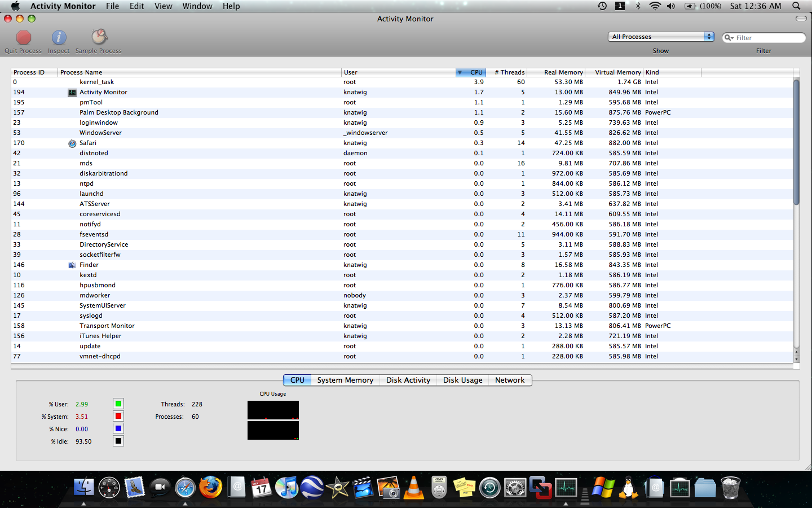Launch Firefox from the Dock
This screenshot has width=812, height=508.
click(x=211, y=487)
